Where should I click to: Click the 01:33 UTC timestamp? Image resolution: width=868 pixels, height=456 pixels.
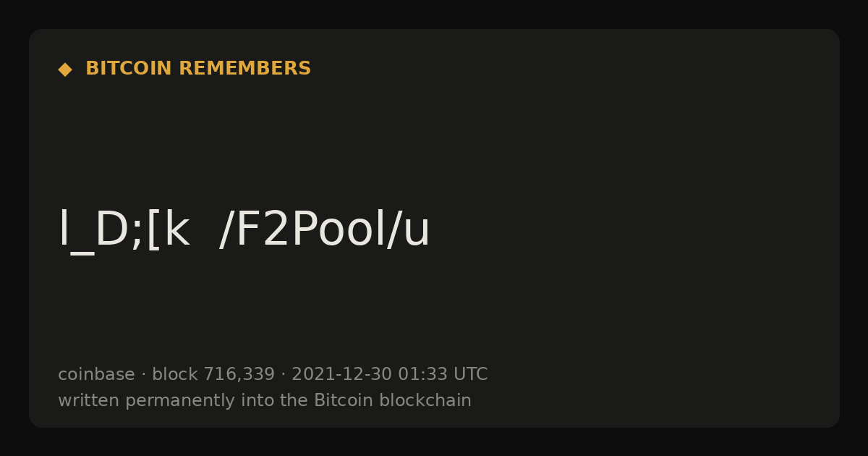[x=443, y=375]
